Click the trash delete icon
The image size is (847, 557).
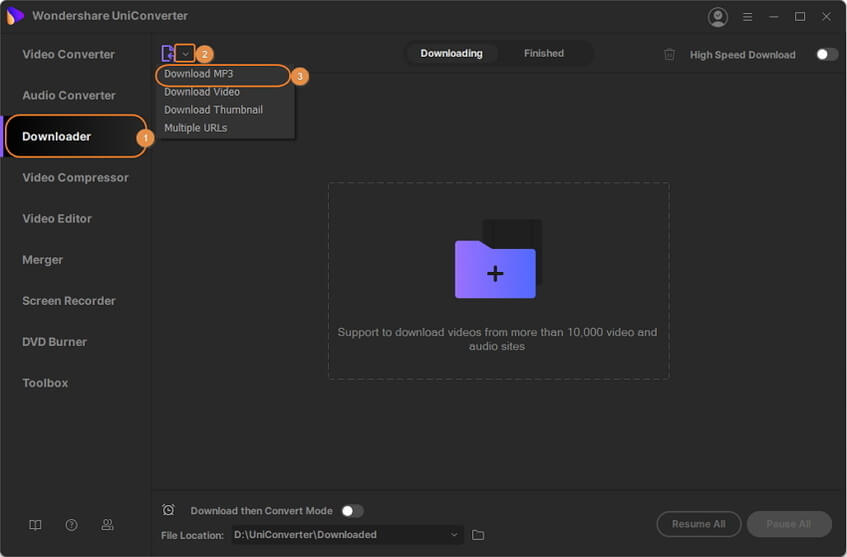pyautogui.click(x=669, y=55)
